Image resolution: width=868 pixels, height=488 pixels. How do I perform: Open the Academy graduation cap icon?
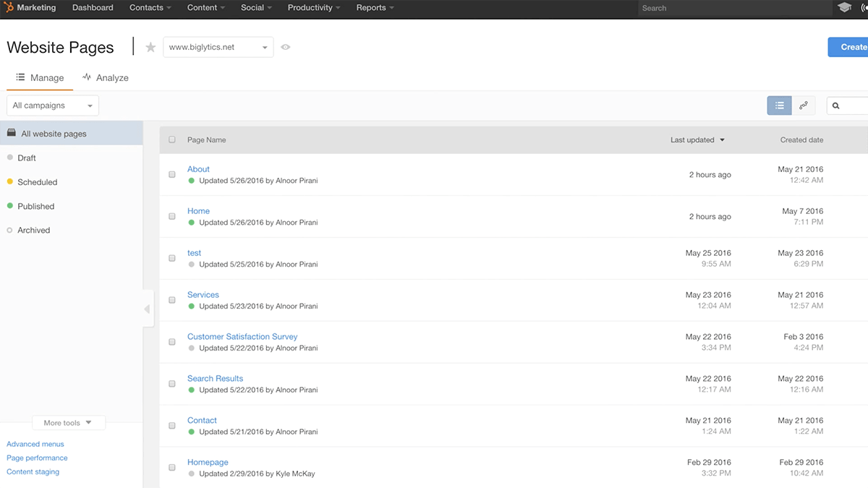coord(844,7)
